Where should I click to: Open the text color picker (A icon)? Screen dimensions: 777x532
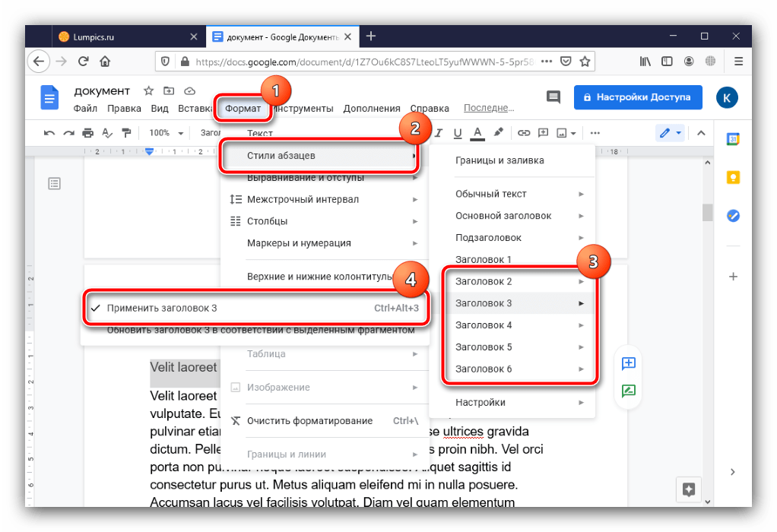click(x=477, y=133)
